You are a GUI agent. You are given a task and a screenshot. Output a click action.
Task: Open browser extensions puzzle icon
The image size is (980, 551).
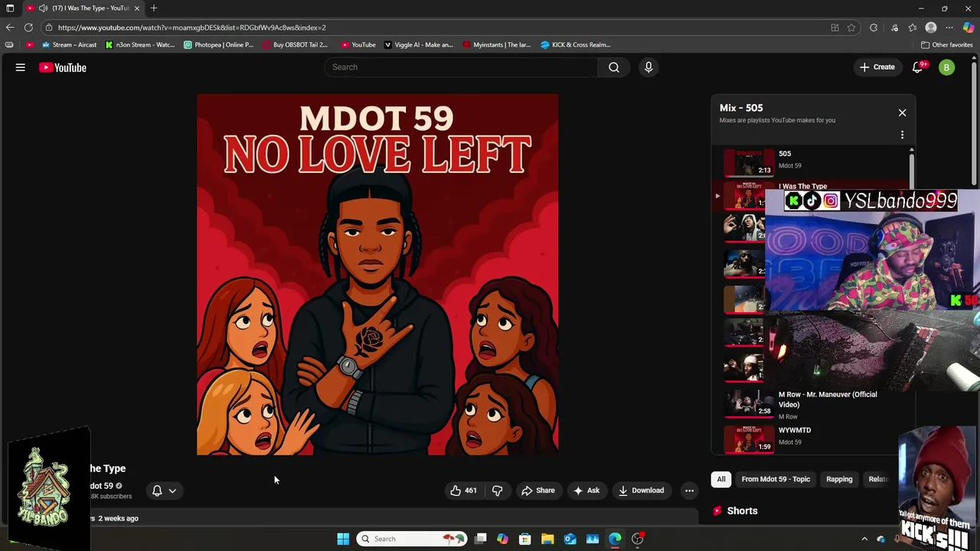click(874, 28)
